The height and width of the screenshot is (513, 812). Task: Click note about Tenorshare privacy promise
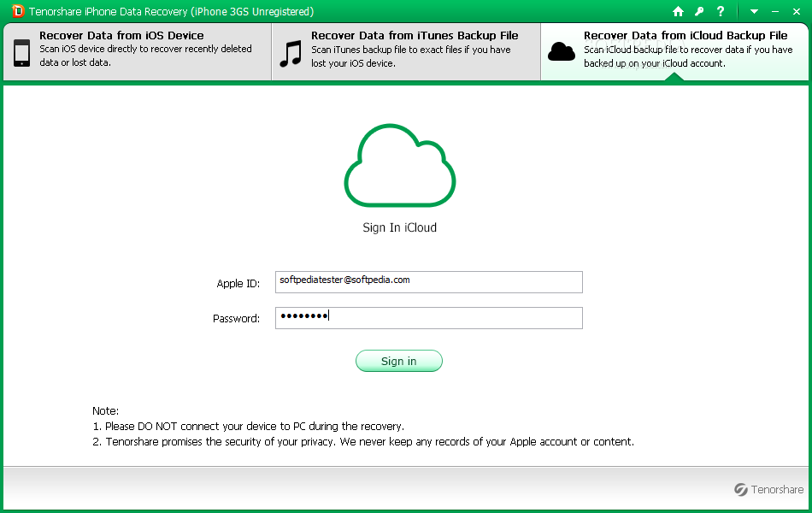pos(363,442)
